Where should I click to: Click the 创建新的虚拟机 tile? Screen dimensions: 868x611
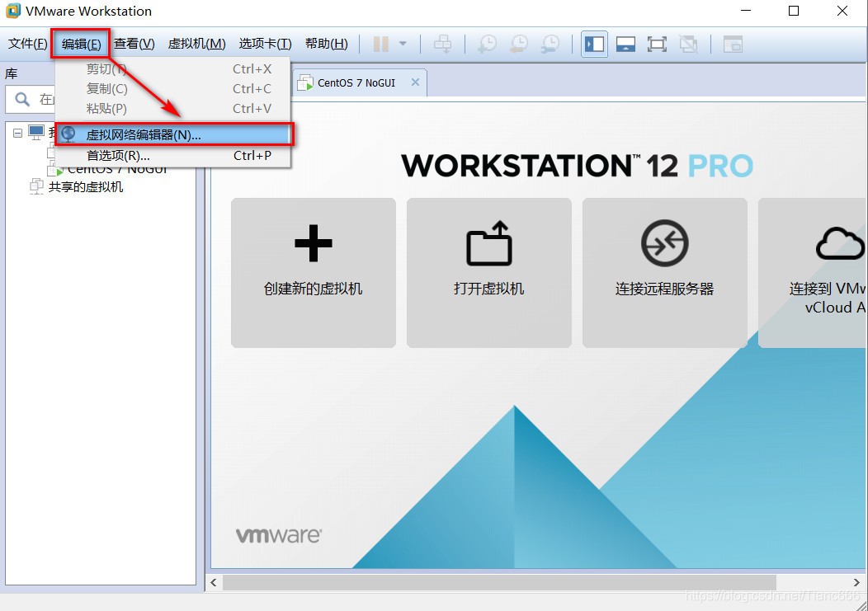(x=314, y=273)
